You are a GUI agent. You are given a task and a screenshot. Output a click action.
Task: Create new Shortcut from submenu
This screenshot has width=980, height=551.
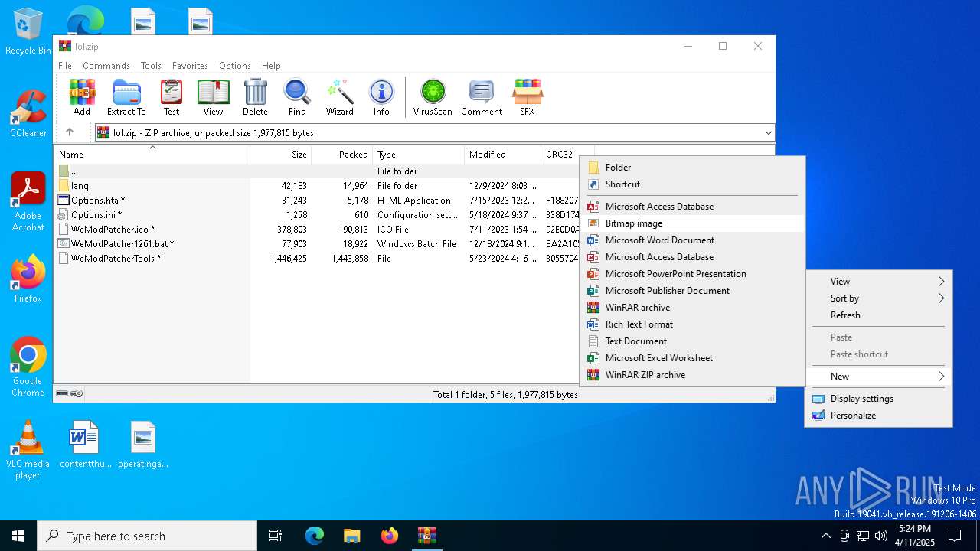click(692, 184)
